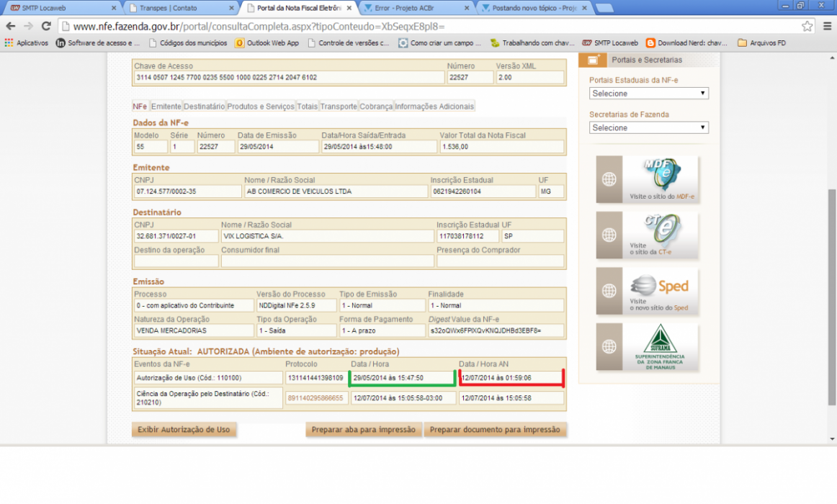Close the Error - Projeto ACBr tab
837x504 pixels.
click(x=467, y=8)
